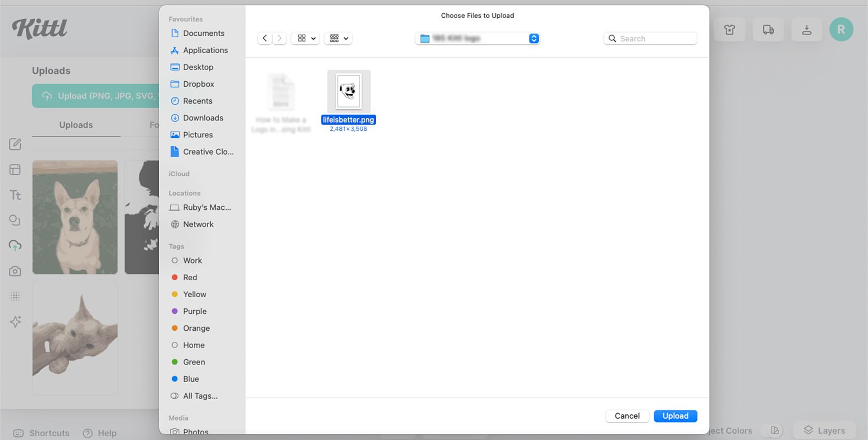
Task: Expand the icon view options dropdown
Action: click(x=306, y=38)
